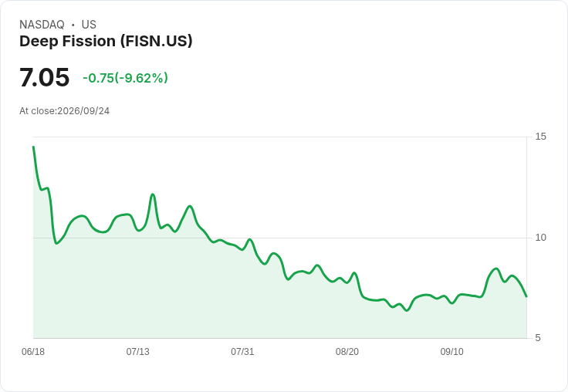Click the green shaded area below 07/31 line

click(x=242, y=293)
